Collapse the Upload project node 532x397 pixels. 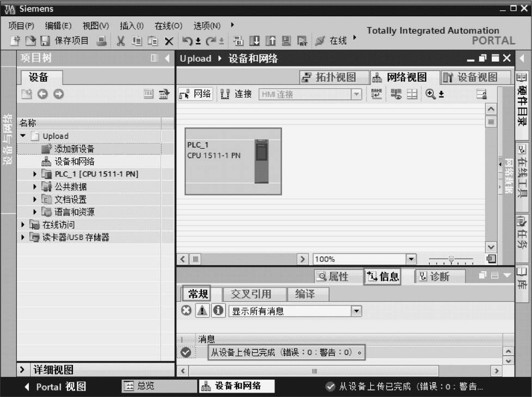[23, 136]
